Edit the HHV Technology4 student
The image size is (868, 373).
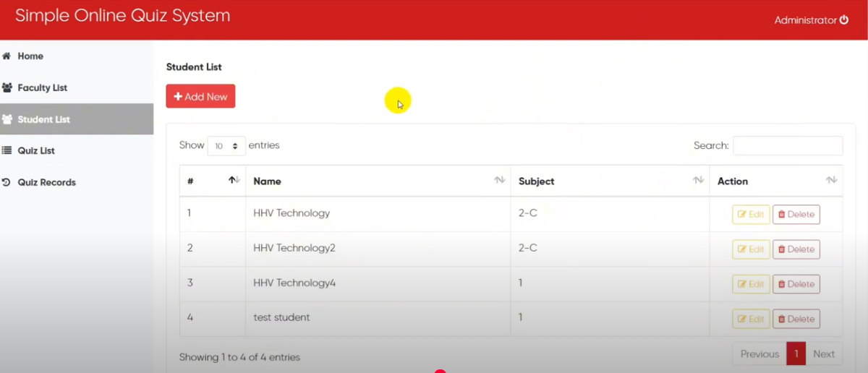751,284
